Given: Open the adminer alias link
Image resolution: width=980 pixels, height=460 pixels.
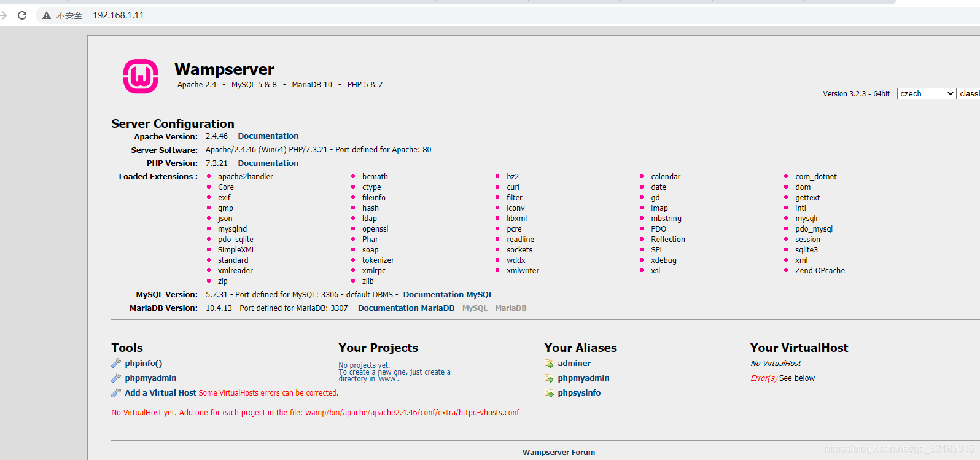Looking at the screenshot, I should (x=574, y=364).
